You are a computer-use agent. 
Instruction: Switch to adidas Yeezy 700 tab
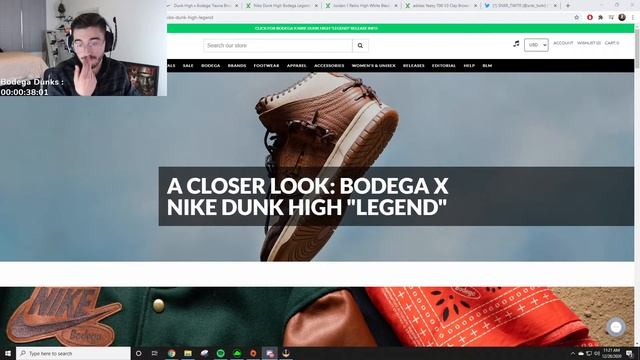(441, 6)
